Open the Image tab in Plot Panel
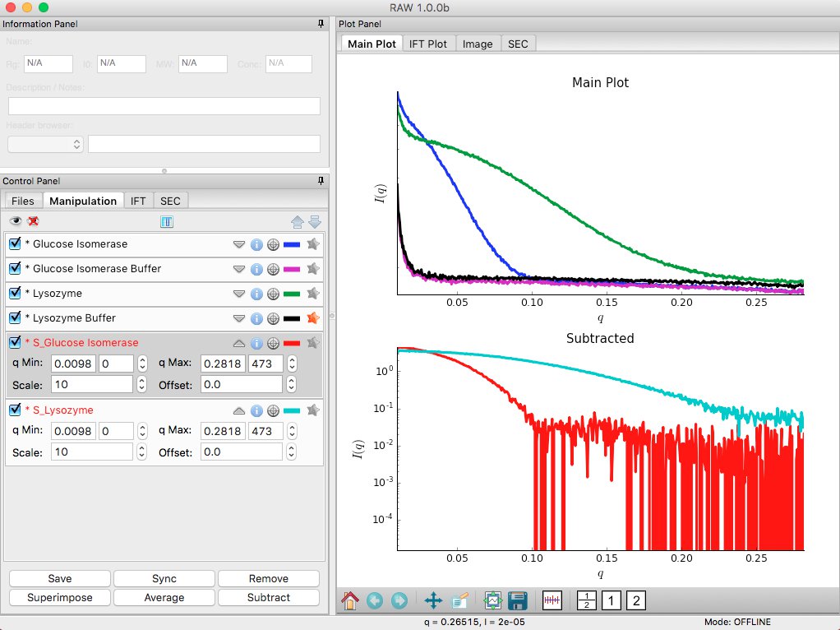This screenshot has width=840, height=630. click(x=478, y=44)
